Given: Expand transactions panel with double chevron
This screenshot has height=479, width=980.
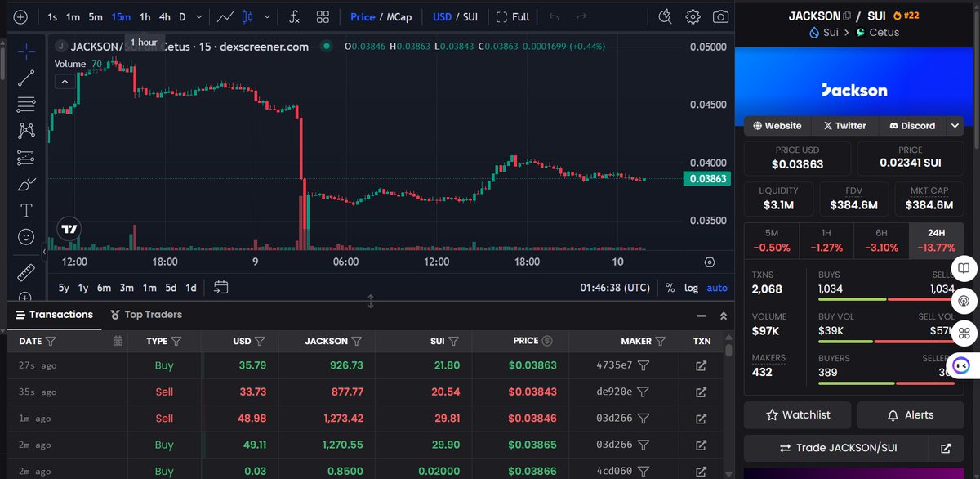Looking at the screenshot, I should [724, 316].
